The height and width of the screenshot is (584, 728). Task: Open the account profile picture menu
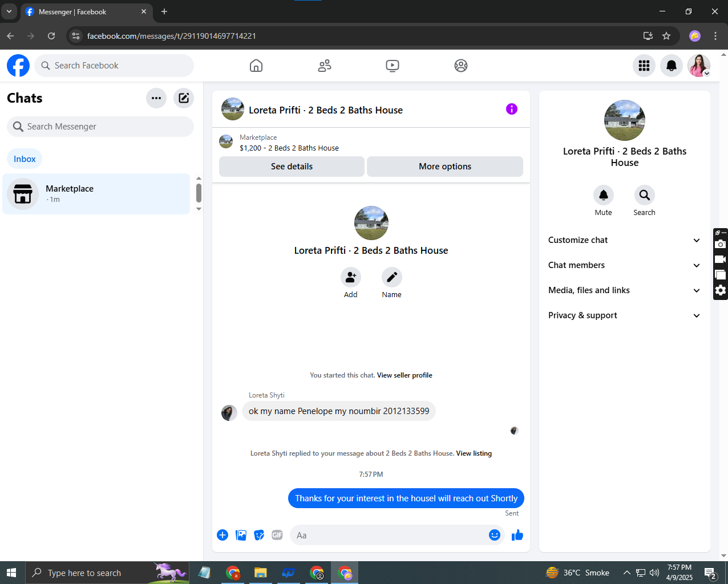click(699, 66)
